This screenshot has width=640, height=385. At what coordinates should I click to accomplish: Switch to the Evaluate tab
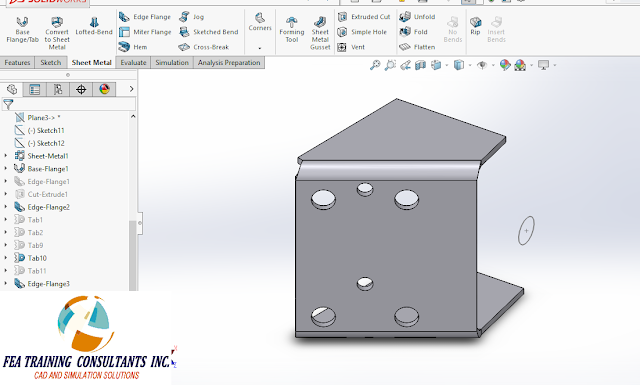(133, 62)
